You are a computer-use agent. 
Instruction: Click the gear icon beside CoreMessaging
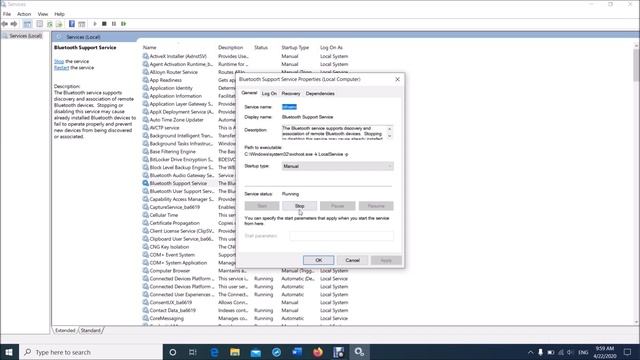coord(145,318)
